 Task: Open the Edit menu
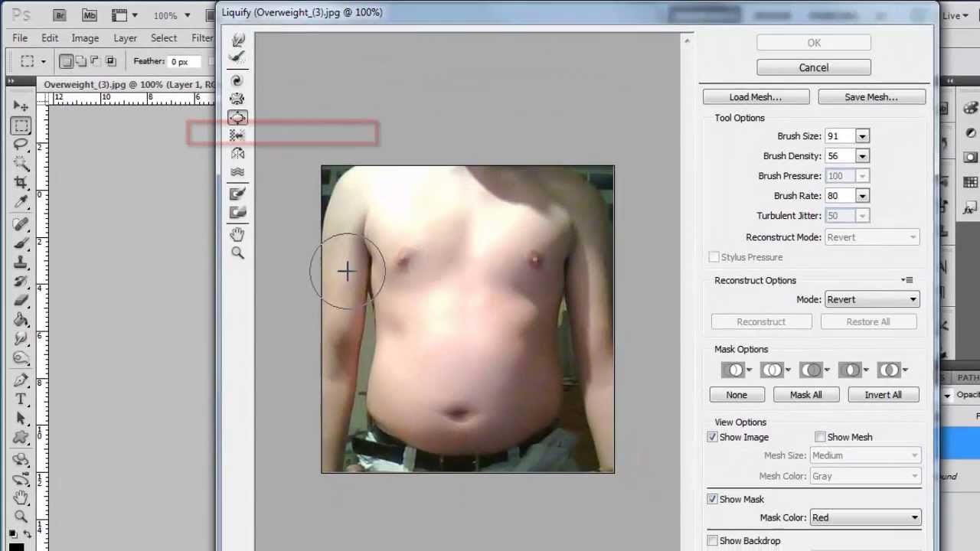[x=50, y=37]
